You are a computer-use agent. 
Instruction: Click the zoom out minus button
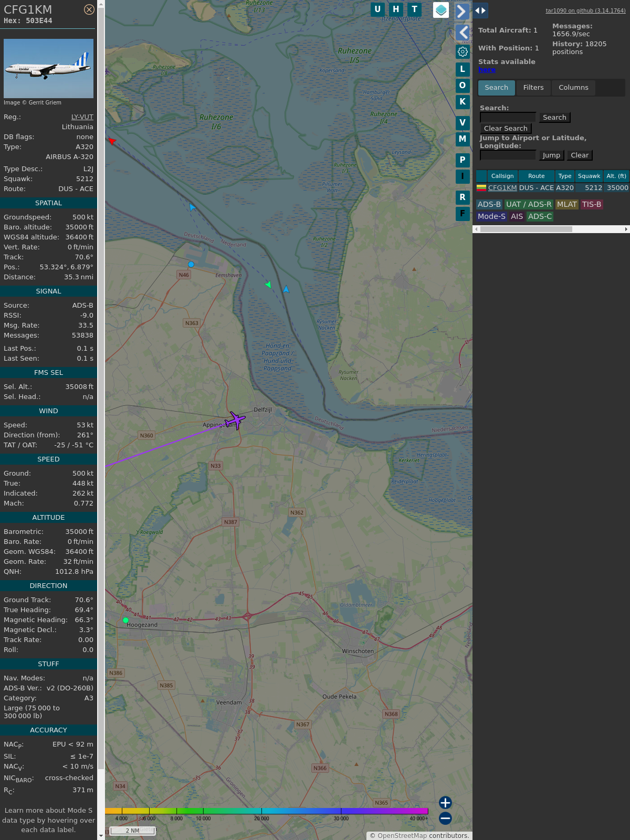click(x=445, y=818)
